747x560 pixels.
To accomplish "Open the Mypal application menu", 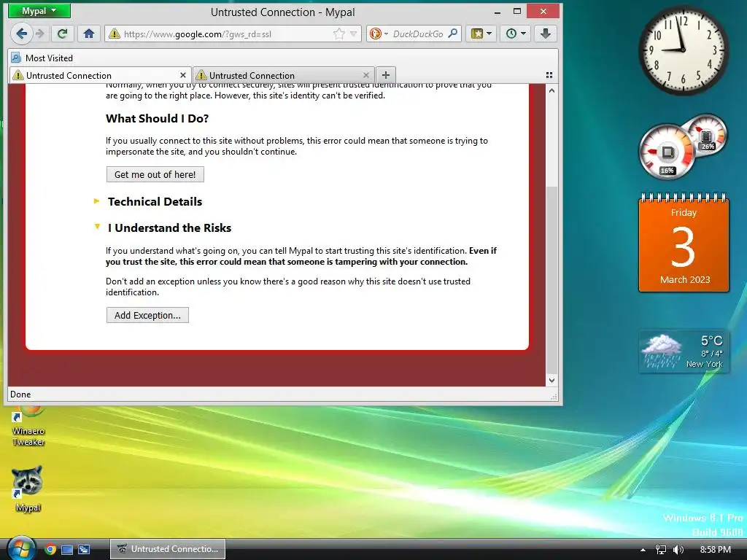I will [39, 11].
